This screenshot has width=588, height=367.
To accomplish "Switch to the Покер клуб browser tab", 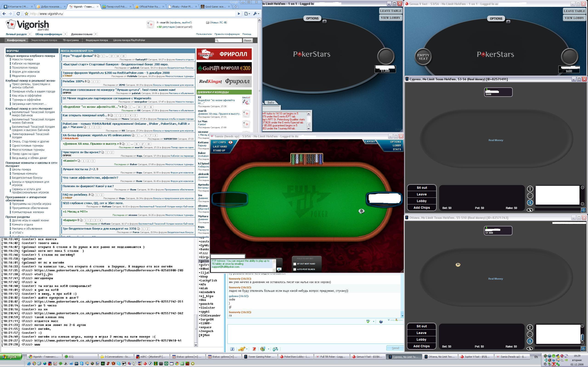I will 117,7.
